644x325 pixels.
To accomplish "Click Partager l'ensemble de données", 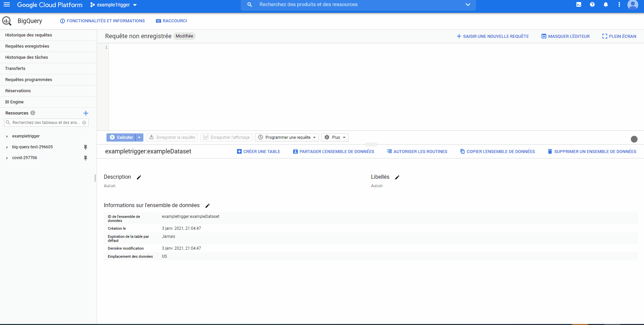I will click(334, 152).
